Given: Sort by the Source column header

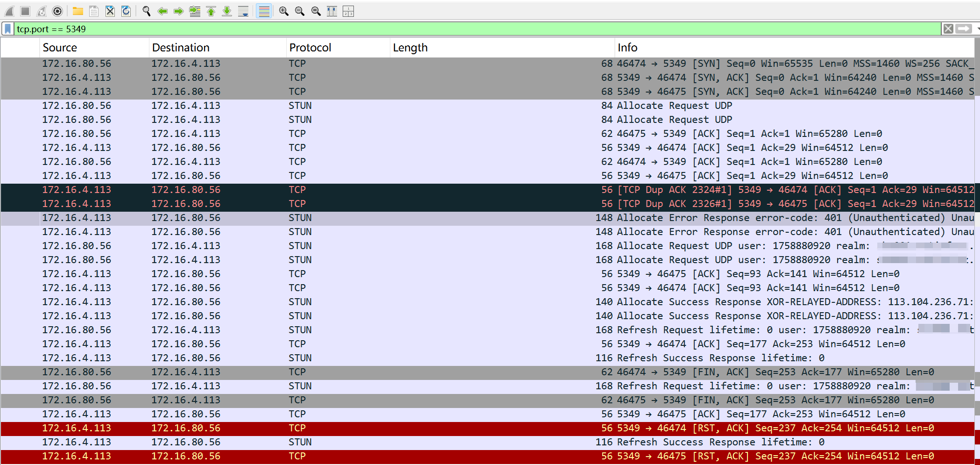Looking at the screenshot, I should 60,48.
